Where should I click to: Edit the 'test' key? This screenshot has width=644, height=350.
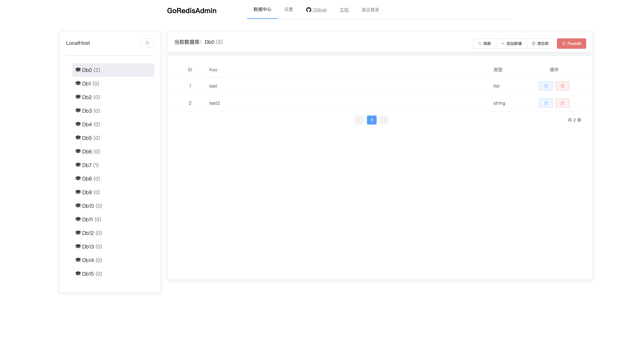546,86
